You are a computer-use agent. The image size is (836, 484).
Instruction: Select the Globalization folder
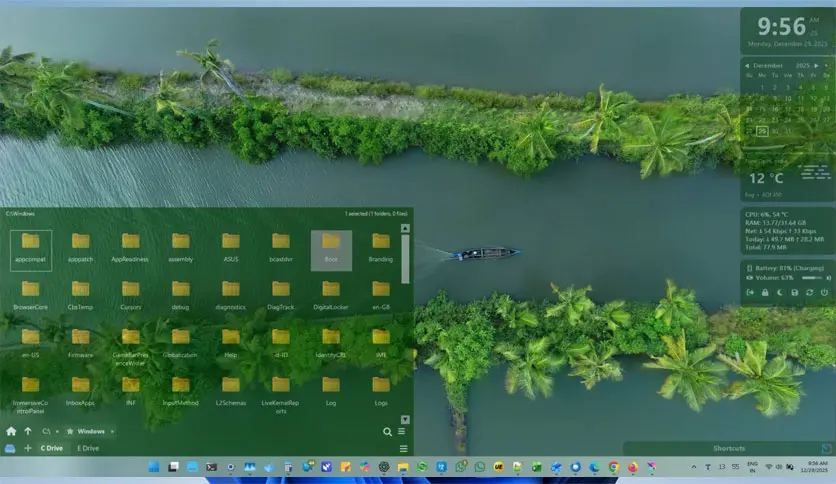(x=180, y=344)
